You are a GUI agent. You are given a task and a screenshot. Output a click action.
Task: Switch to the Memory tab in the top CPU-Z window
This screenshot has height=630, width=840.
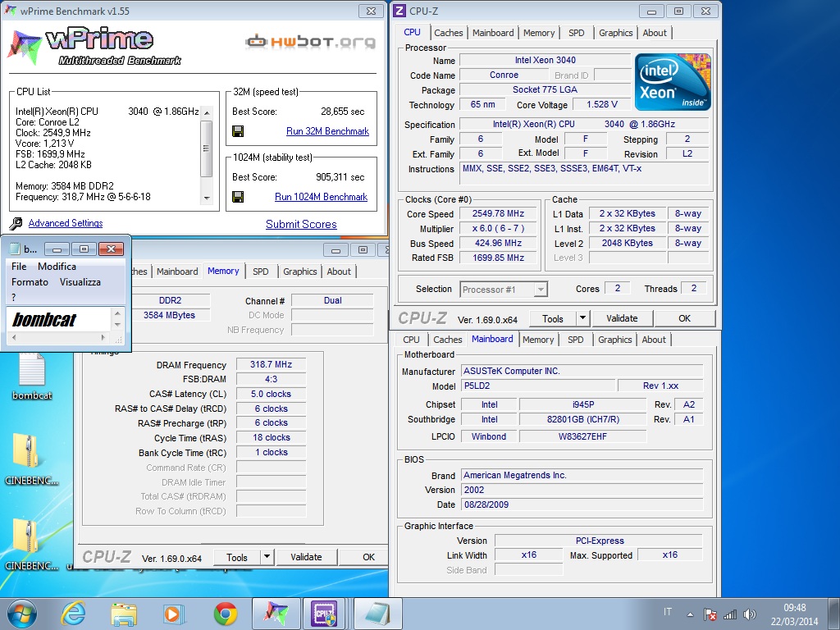[x=539, y=33]
